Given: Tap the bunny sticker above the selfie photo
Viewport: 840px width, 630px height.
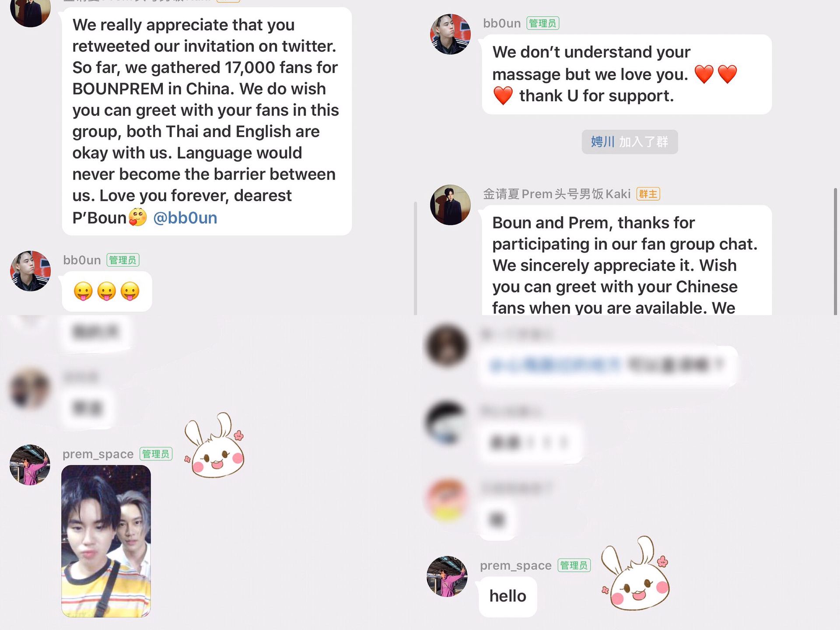Looking at the screenshot, I should point(214,446).
